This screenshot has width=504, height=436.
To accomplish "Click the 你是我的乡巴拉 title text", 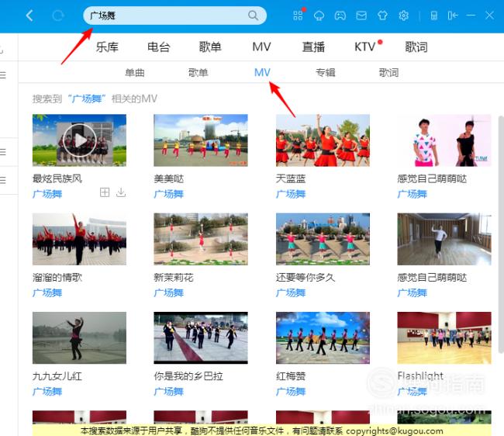I will 188,375.
